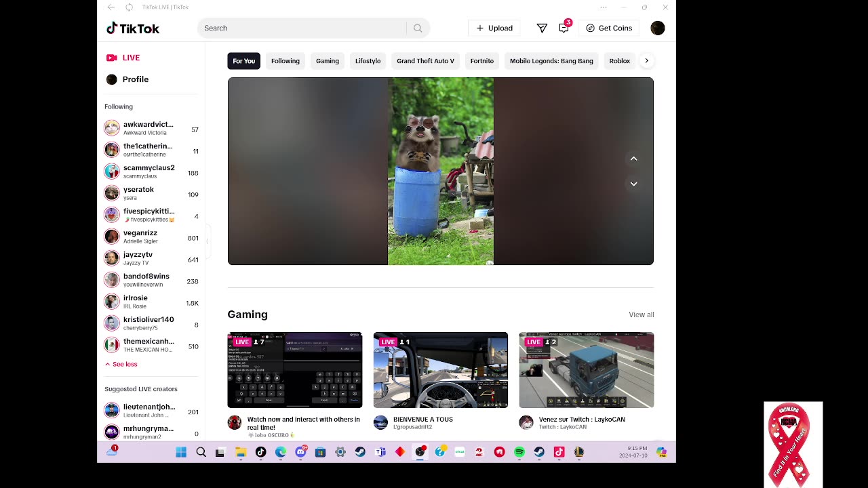Show next live stream with down chevron
This screenshot has height=488, width=868.
[633, 184]
